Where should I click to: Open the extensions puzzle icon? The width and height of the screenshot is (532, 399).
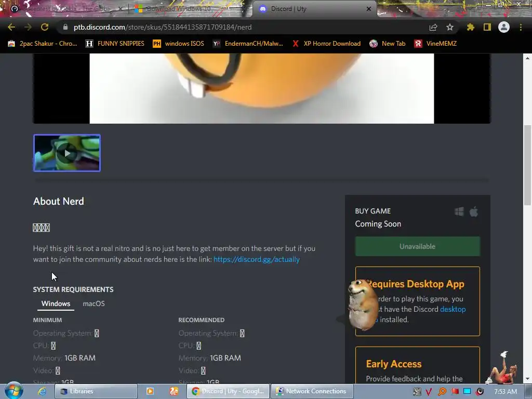471,27
